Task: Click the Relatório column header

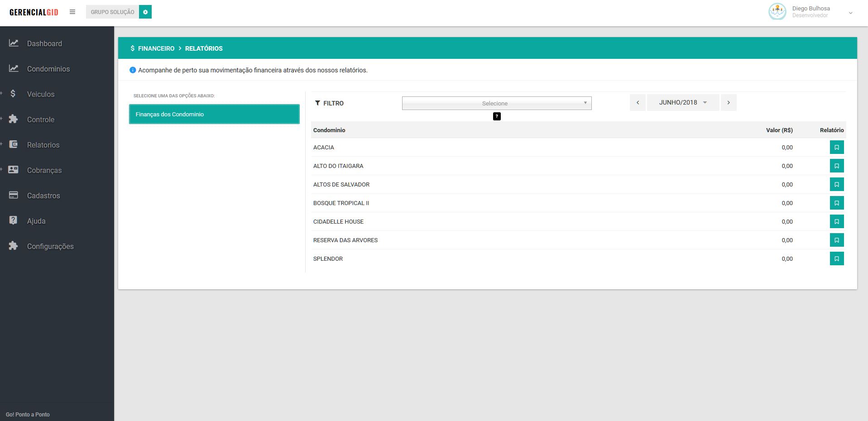Action: [x=832, y=130]
